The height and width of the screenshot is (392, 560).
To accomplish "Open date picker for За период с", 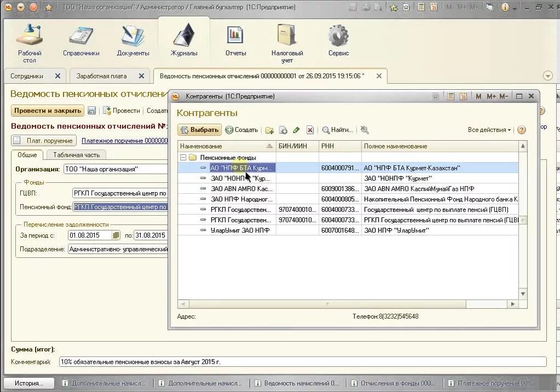I will (x=116, y=235).
